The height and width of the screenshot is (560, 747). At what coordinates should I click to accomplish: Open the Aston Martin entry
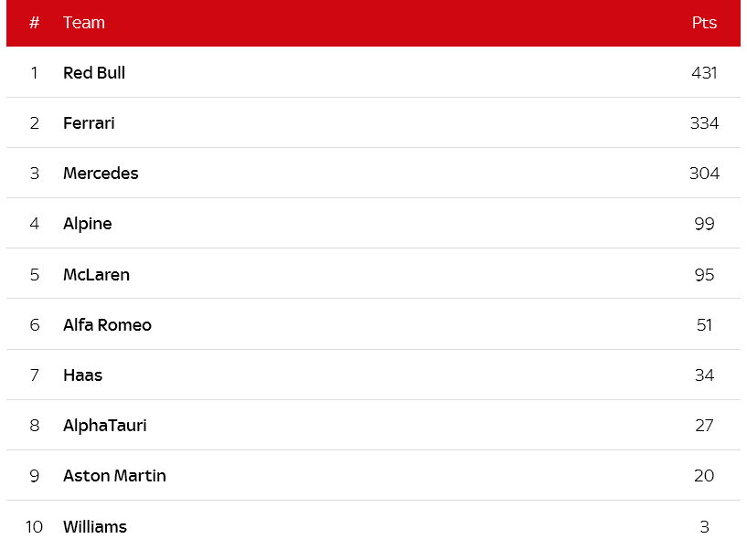[114, 476]
